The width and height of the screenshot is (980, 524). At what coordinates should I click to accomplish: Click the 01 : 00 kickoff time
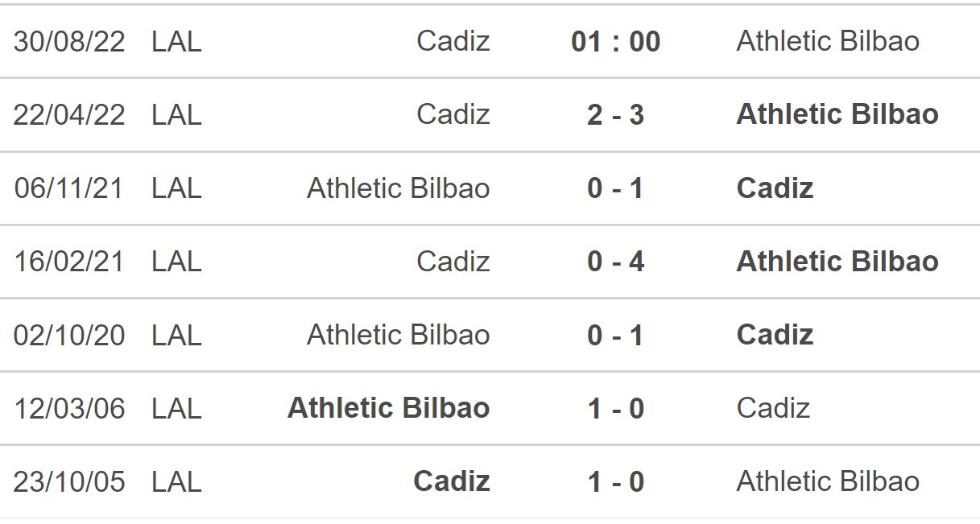(615, 42)
